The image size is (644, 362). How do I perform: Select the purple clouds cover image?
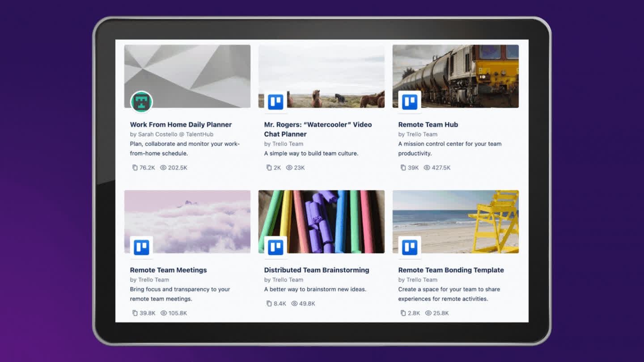(187, 222)
